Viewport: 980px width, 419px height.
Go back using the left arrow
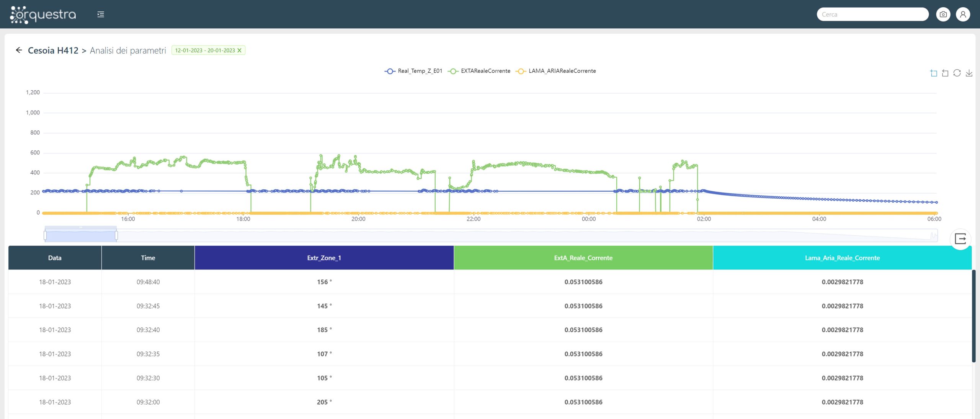tap(19, 50)
